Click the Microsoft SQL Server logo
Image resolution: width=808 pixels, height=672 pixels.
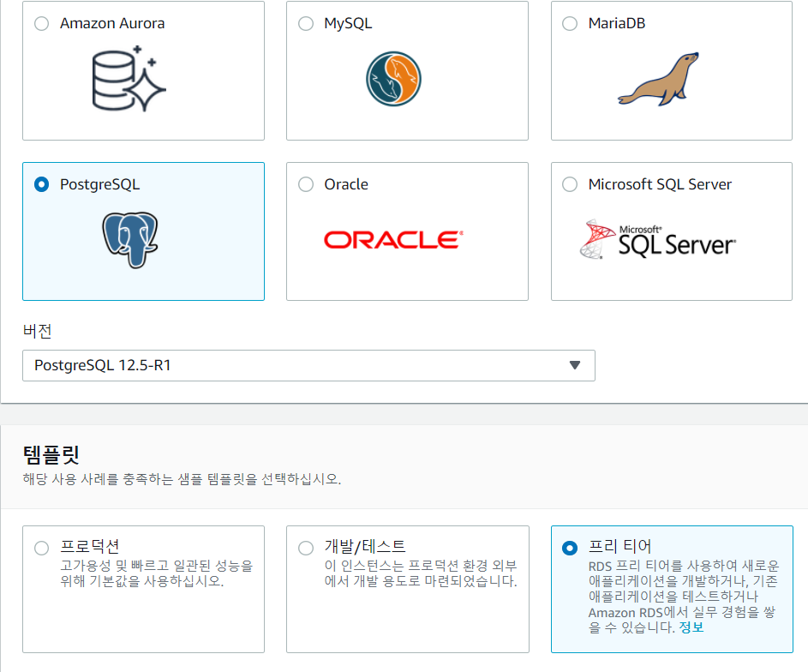[x=658, y=239]
